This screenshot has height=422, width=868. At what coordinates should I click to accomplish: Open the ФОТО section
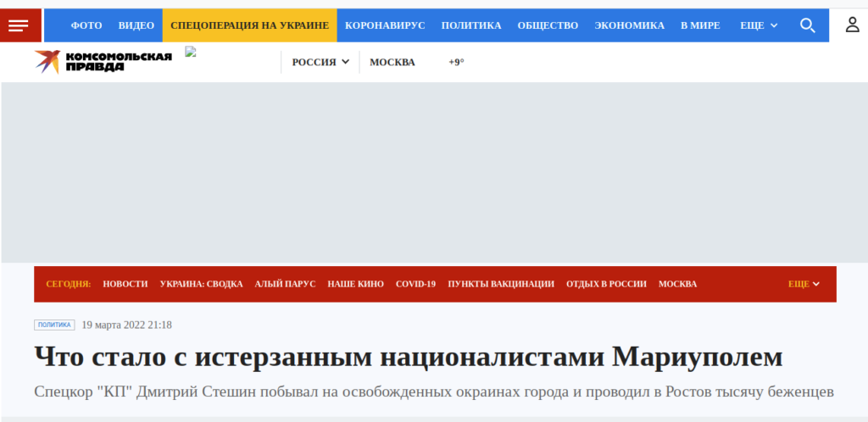point(86,25)
